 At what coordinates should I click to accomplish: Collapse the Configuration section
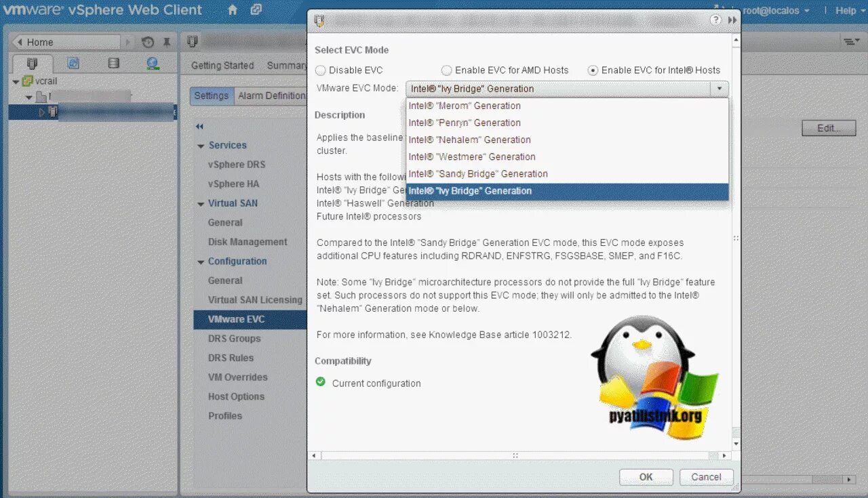click(x=201, y=262)
